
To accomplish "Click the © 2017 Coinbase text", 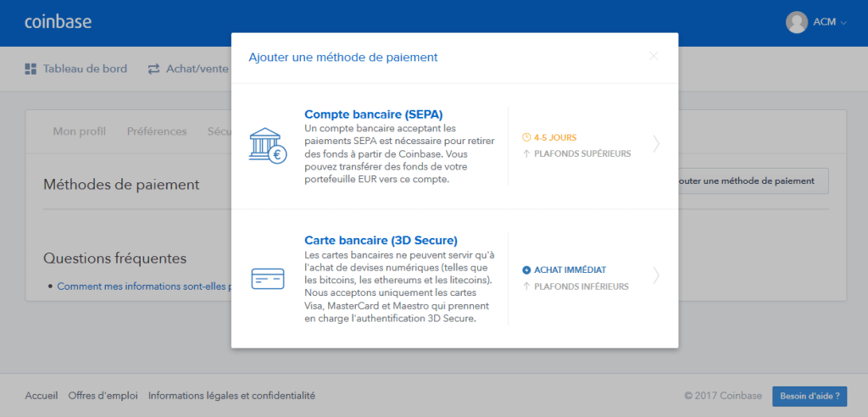I will tap(723, 396).
